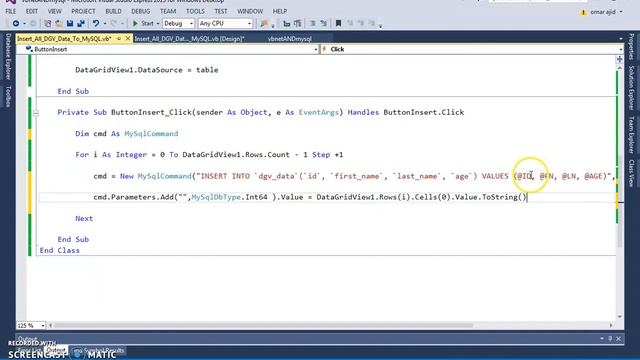Click the Open File folder icon
The height and width of the screenshot is (360, 640).
tap(59, 24)
